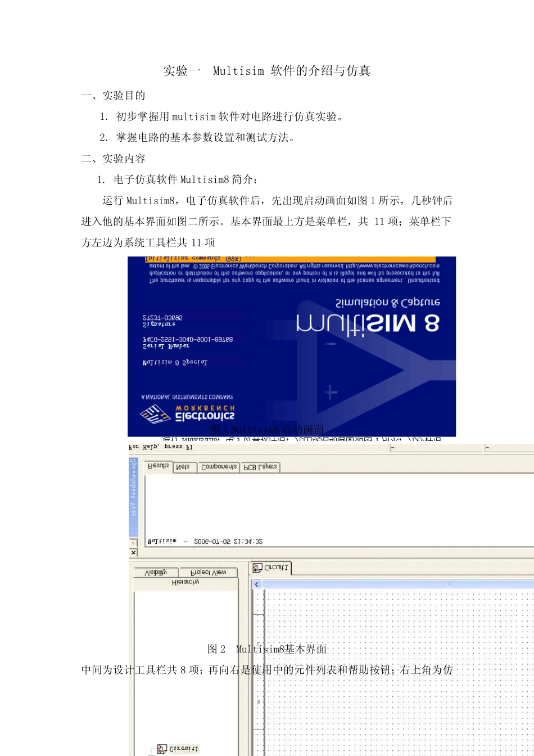Select the Hierarchy tab
534x756 pixels.
coord(185,583)
